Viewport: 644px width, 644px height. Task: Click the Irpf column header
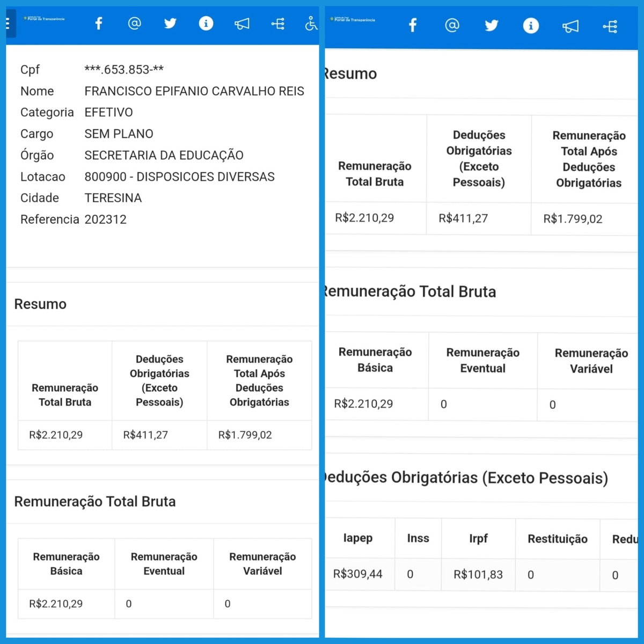click(478, 539)
